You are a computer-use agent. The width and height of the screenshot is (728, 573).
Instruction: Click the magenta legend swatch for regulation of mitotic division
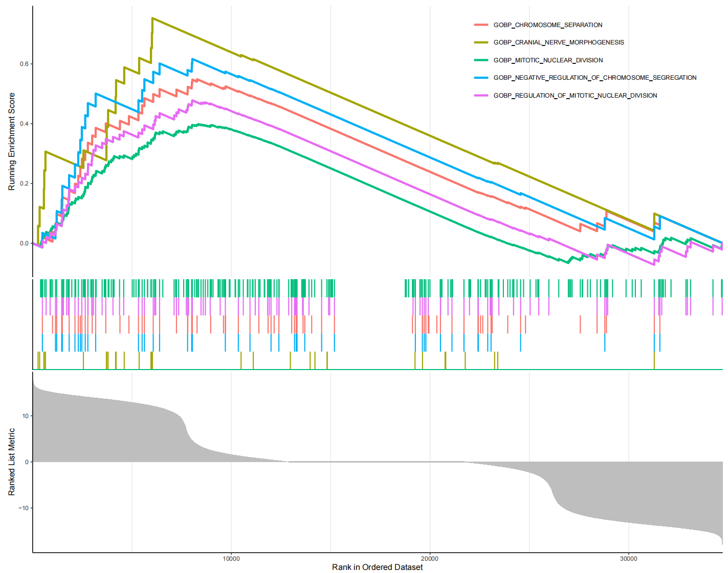coord(481,96)
